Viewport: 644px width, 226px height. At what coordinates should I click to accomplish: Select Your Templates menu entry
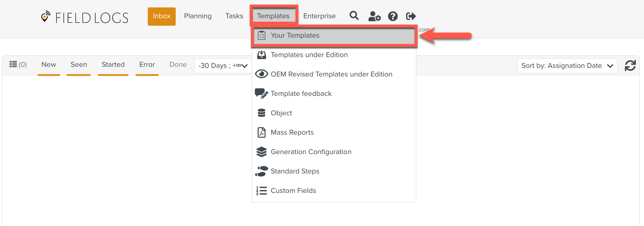point(295,35)
